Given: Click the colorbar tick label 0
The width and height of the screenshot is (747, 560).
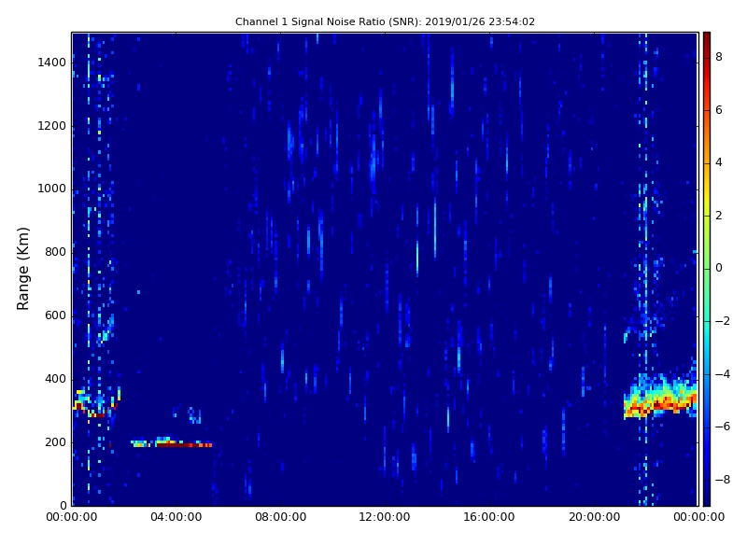Looking at the screenshot, I should click(719, 268).
